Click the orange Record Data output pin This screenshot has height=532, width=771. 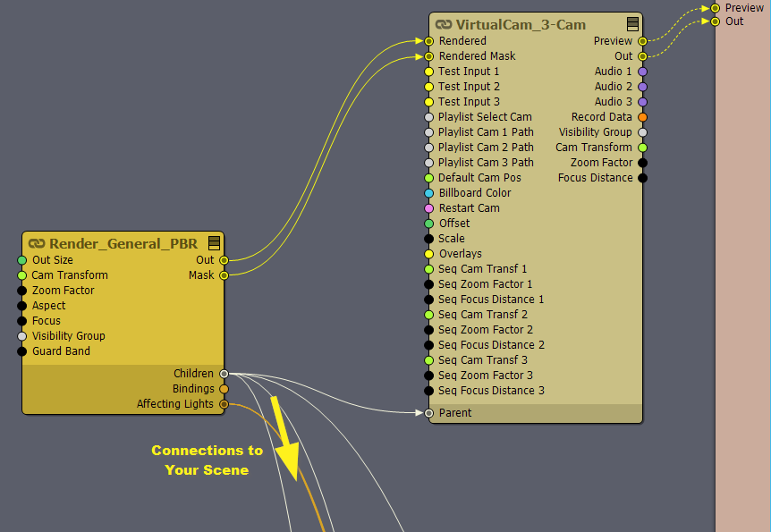coord(642,117)
